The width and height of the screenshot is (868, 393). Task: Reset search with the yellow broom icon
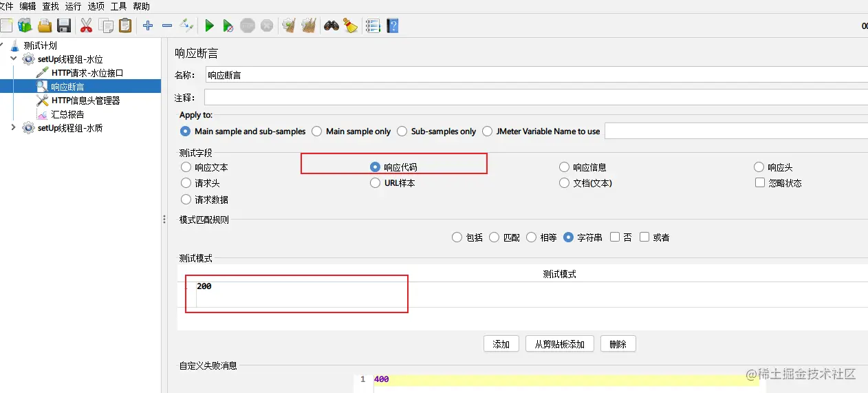[x=351, y=26]
